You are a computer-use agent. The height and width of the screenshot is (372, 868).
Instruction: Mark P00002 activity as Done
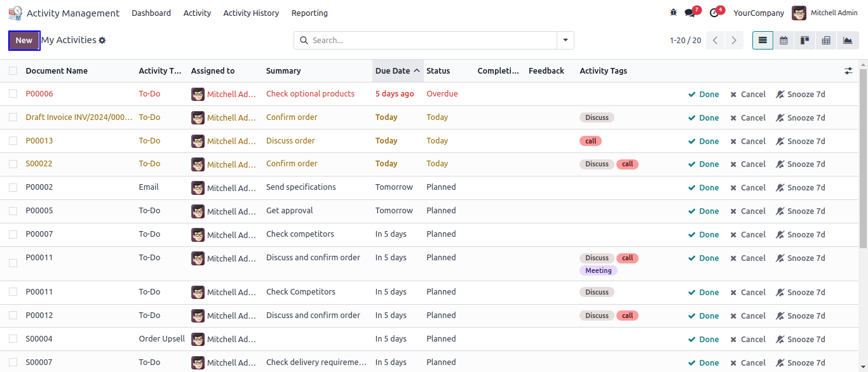tap(703, 188)
